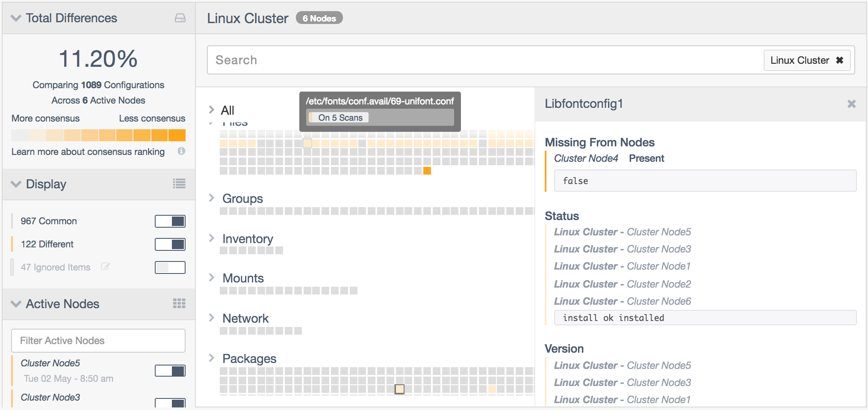Expand the All category chevron
The width and height of the screenshot is (868, 410).
click(211, 110)
